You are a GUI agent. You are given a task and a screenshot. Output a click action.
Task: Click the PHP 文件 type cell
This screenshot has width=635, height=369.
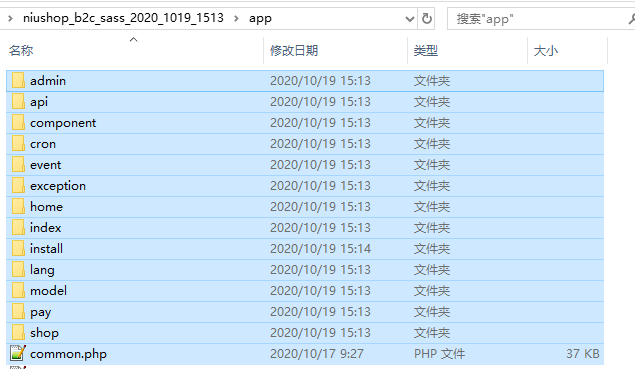439,354
